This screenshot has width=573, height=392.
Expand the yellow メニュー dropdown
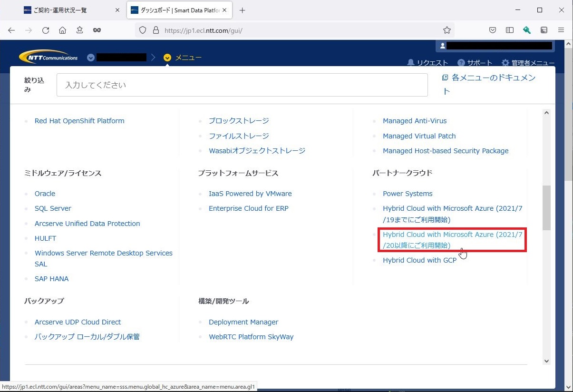[183, 58]
